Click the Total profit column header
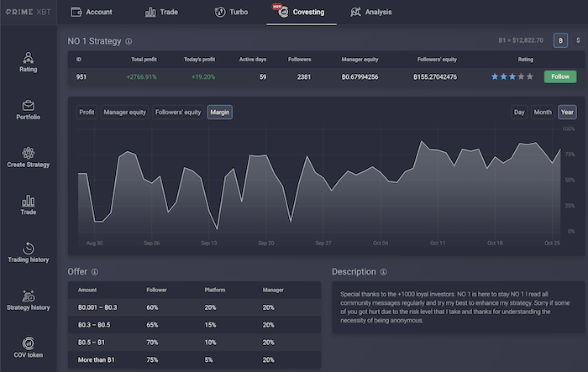 (x=144, y=60)
